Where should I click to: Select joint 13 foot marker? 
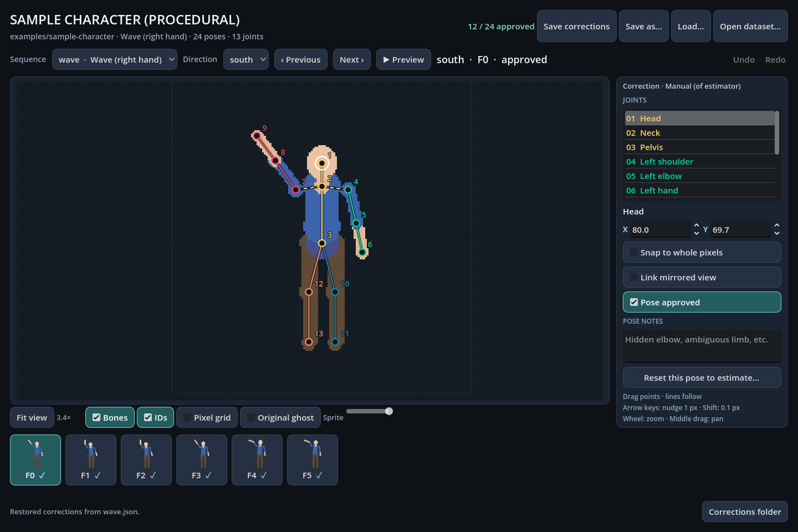coord(309,342)
